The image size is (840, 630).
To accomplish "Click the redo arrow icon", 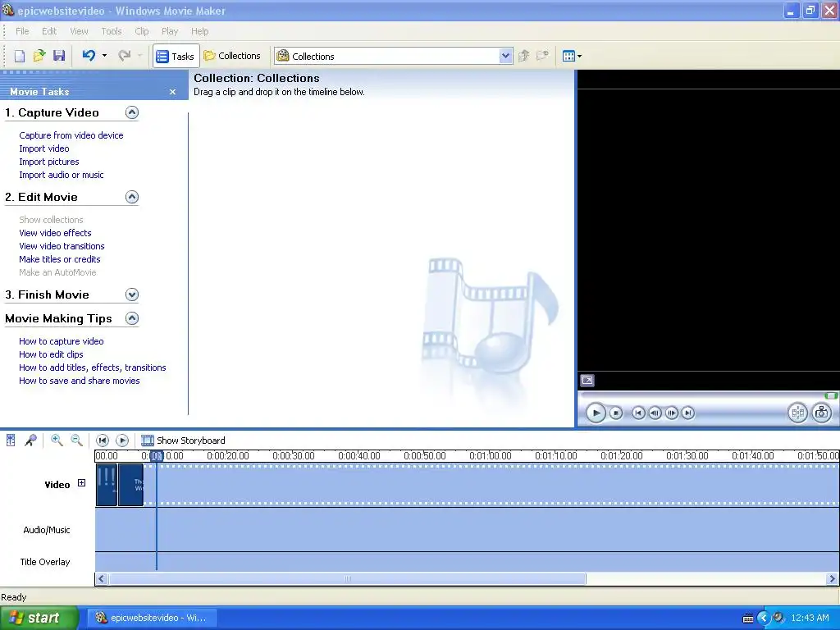I will (125, 55).
